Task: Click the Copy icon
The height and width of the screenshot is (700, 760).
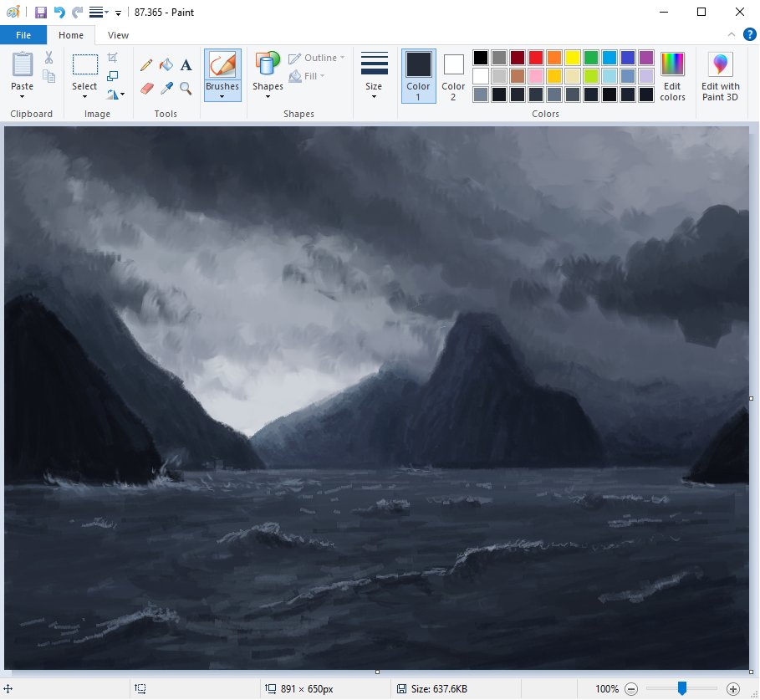Action: pos(48,76)
